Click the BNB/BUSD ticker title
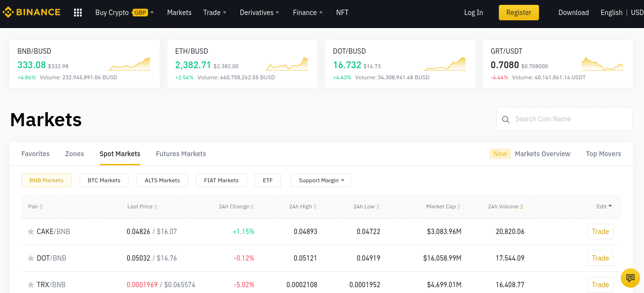 pyautogui.click(x=34, y=51)
